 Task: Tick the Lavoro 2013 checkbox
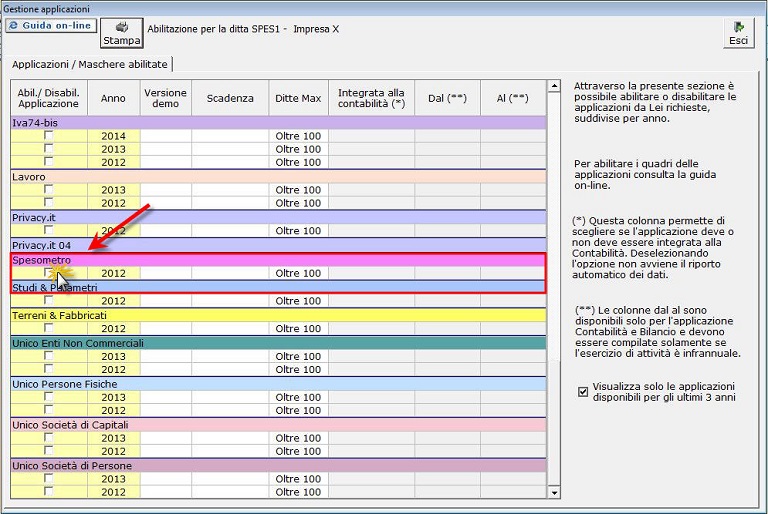point(48,189)
